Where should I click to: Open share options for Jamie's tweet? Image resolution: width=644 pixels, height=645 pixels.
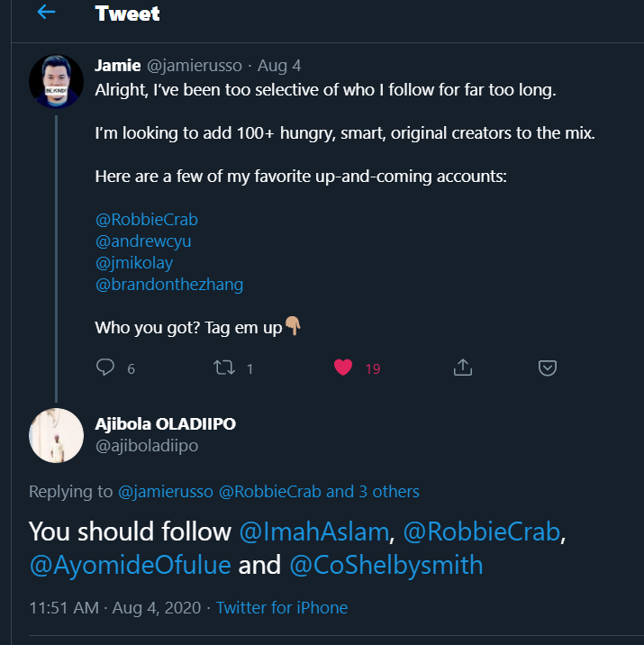pyautogui.click(x=462, y=368)
